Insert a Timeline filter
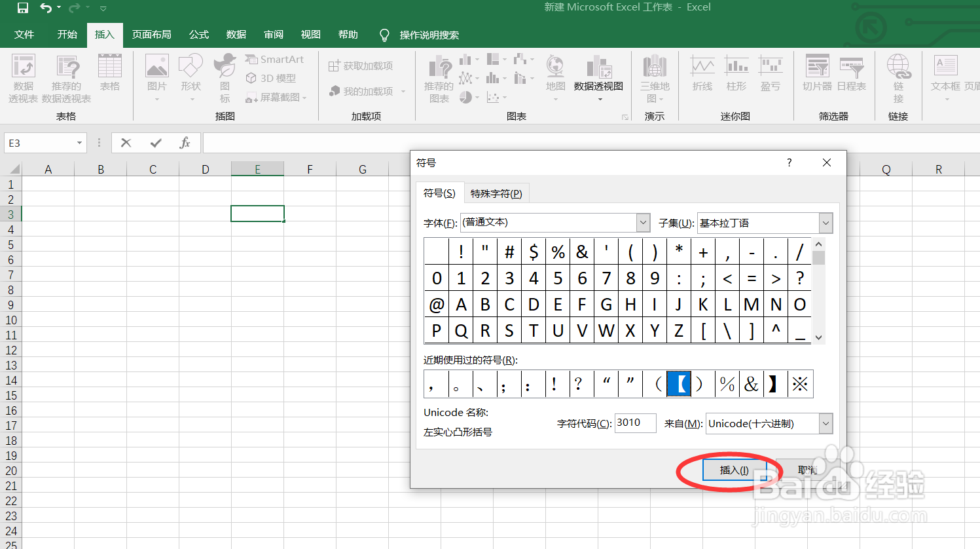 tap(852, 73)
